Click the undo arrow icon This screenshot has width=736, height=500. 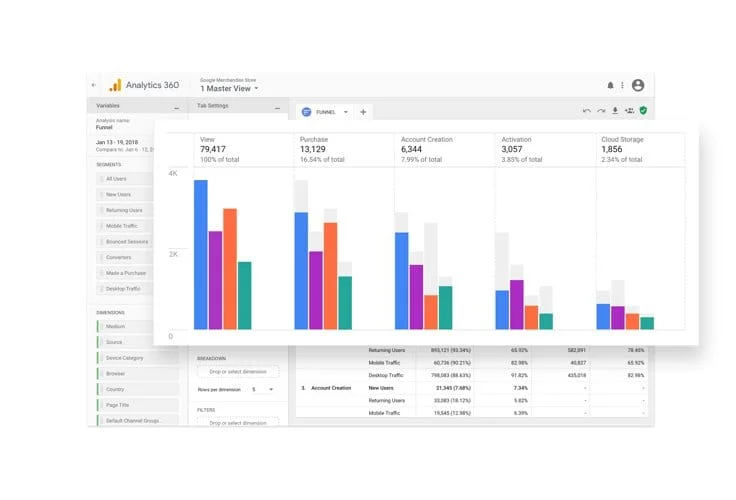tap(586, 111)
